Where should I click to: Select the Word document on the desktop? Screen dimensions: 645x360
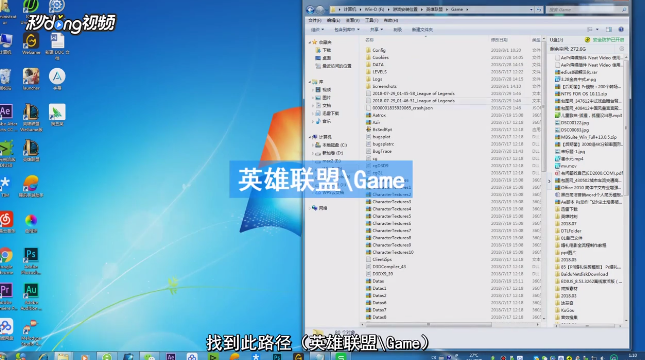(x=57, y=45)
